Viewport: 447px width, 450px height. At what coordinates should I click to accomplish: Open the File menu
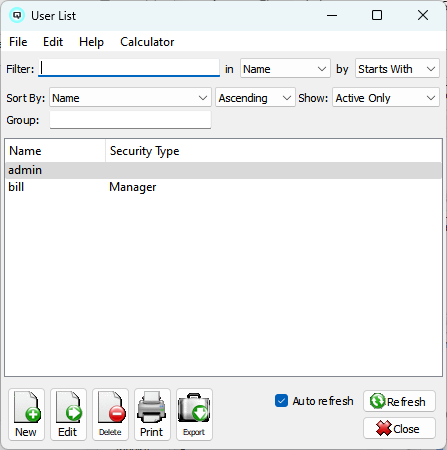[18, 42]
